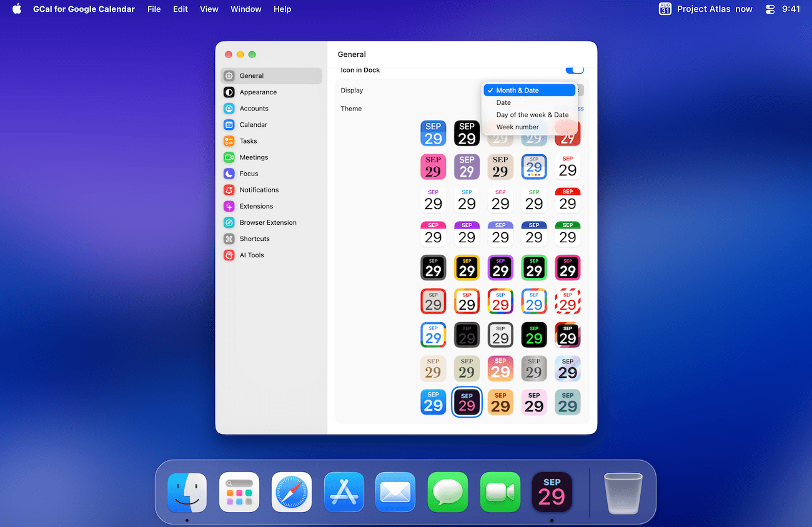The height and width of the screenshot is (527, 812).
Task: Open the GCal for Google Calendar app menu
Action: tap(84, 9)
